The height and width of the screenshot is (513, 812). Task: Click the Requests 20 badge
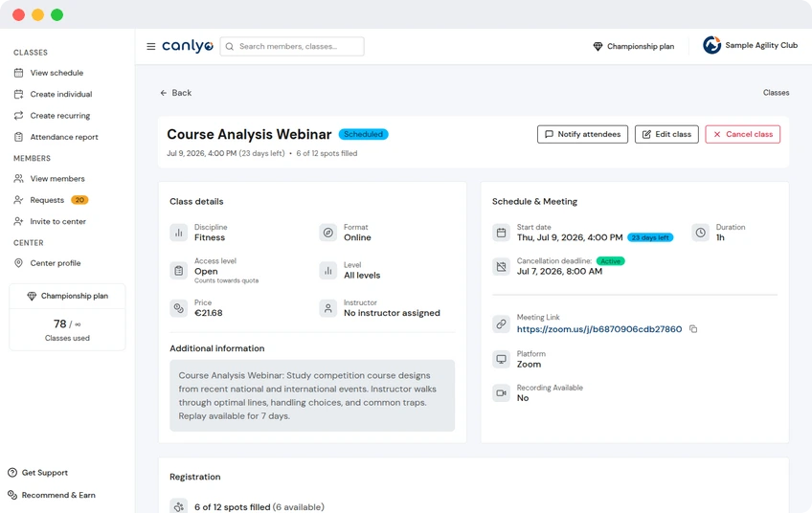(79, 200)
